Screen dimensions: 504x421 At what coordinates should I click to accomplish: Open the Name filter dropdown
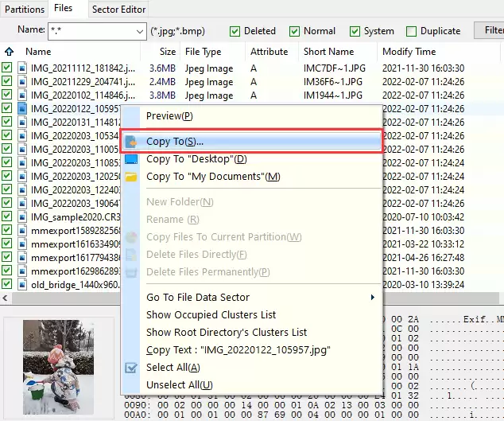138,31
